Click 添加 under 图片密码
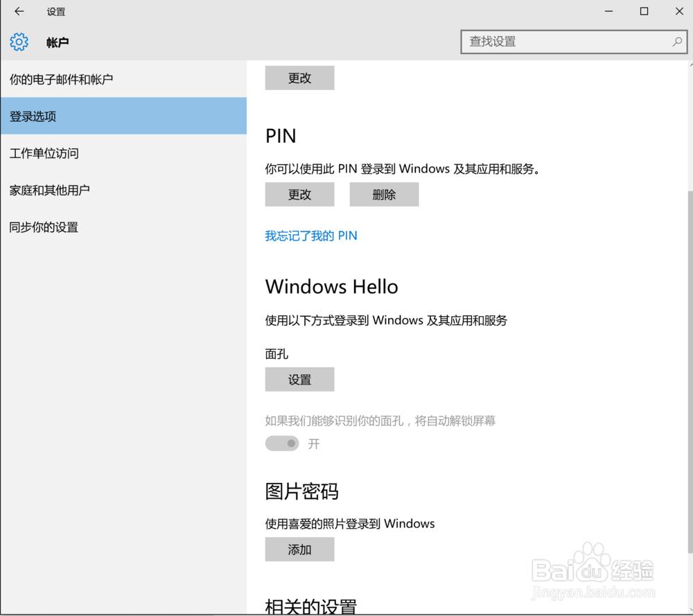This screenshot has width=693, height=616. [299, 549]
